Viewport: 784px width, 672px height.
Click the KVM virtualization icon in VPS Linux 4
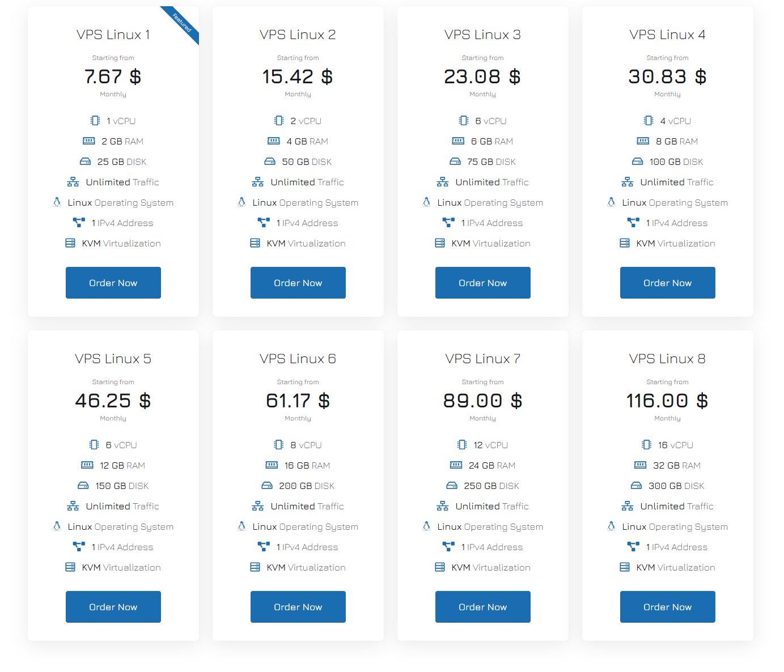[x=625, y=243]
